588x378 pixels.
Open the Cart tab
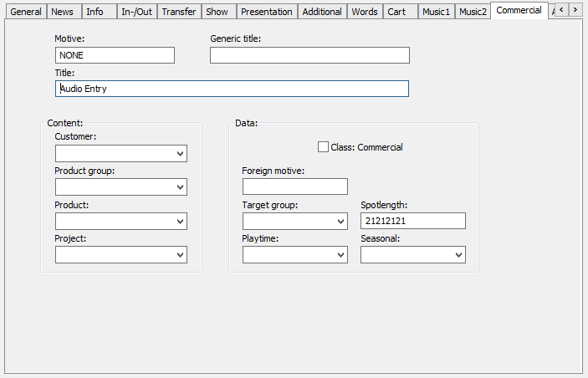(396, 12)
